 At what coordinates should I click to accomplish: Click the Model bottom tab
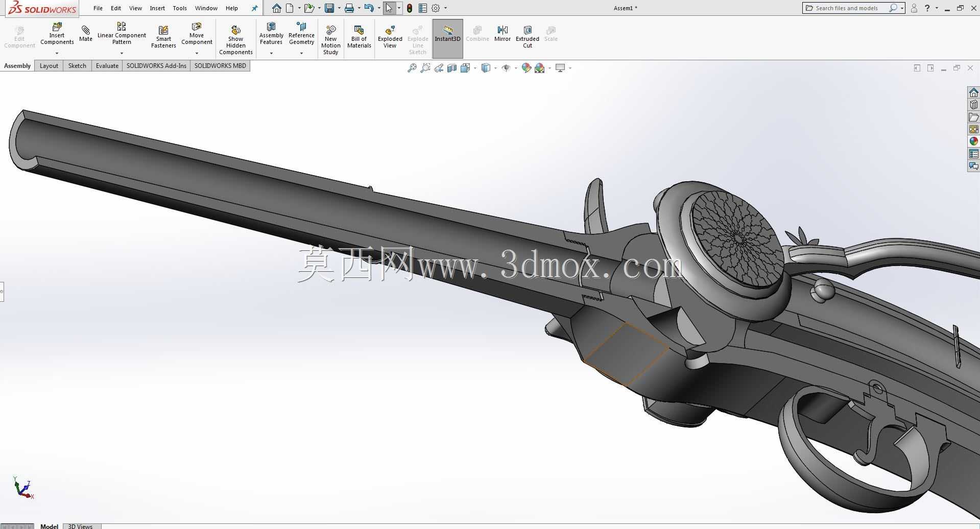tap(49, 526)
